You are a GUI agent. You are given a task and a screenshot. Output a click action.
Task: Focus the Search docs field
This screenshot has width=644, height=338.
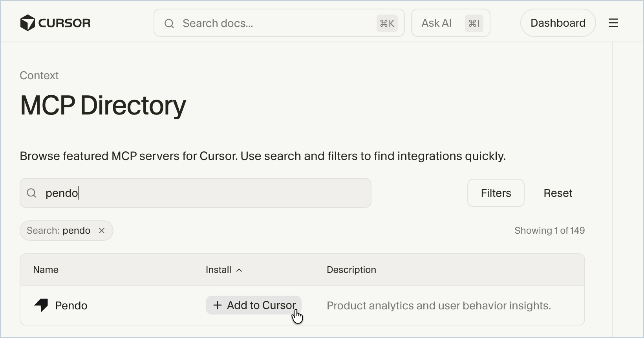tap(279, 23)
